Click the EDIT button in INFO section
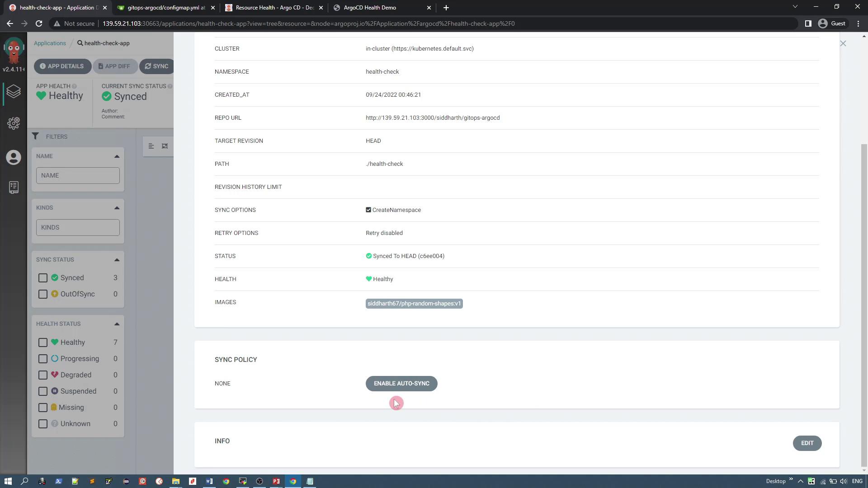868x488 pixels. point(807,443)
